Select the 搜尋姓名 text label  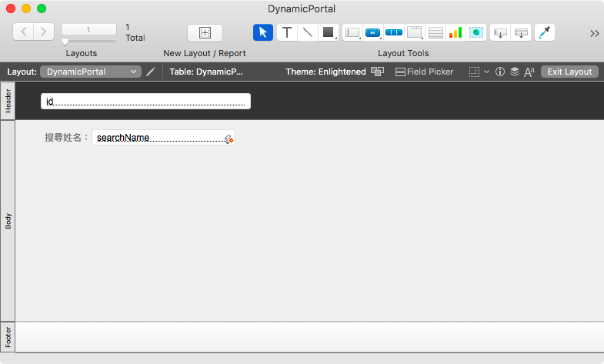click(x=66, y=138)
